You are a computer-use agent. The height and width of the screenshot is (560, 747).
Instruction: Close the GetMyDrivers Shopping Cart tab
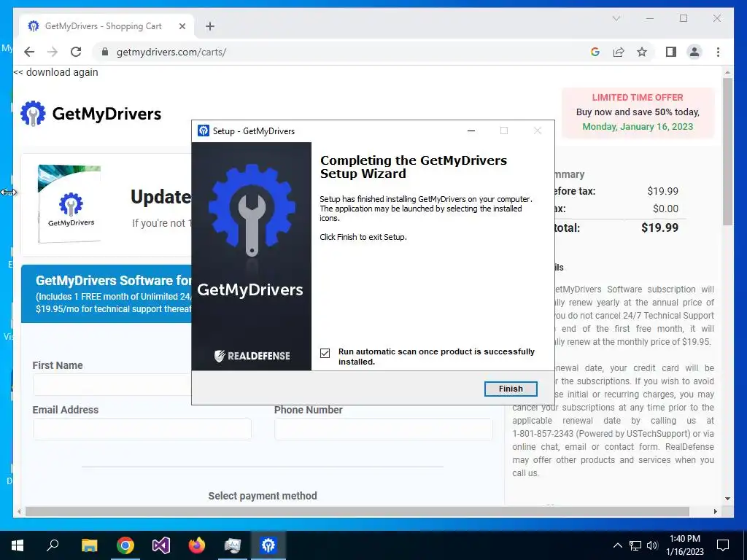[x=182, y=26]
